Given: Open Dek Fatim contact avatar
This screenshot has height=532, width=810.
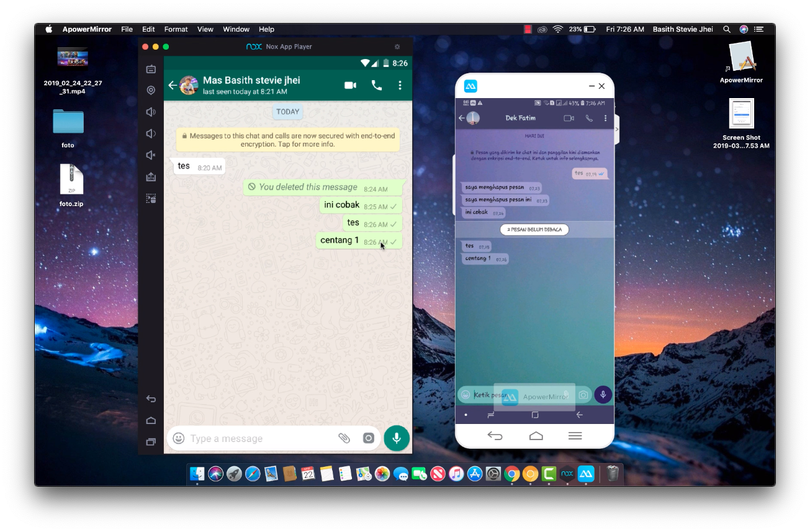Looking at the screenshot, I should (x=474, y=118).
